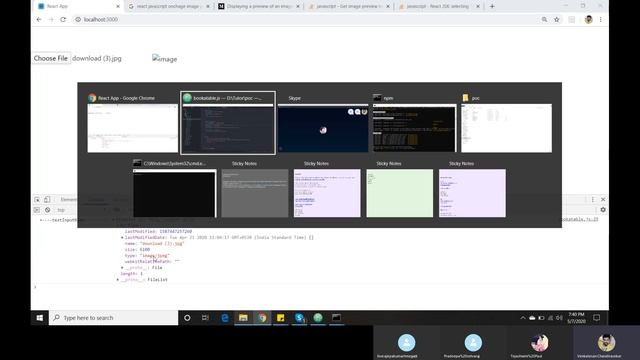Open Sticky Notes from the taskbar
This screenshot has width=640, height=360.
pos(280,318)
